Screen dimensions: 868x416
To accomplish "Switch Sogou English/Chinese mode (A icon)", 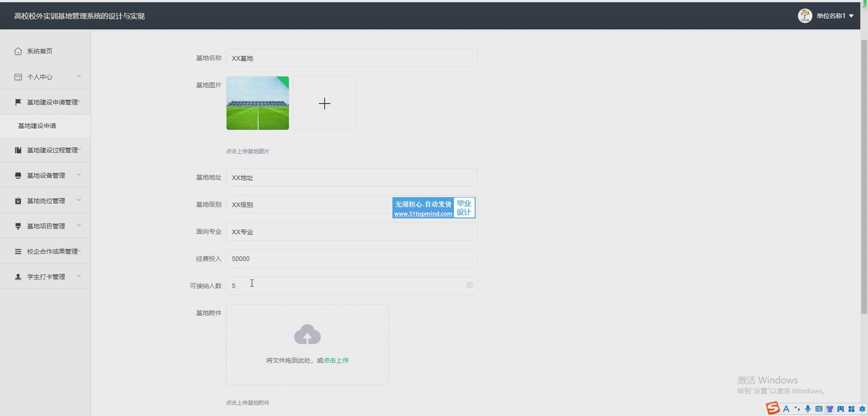I will tap(786, 409).
